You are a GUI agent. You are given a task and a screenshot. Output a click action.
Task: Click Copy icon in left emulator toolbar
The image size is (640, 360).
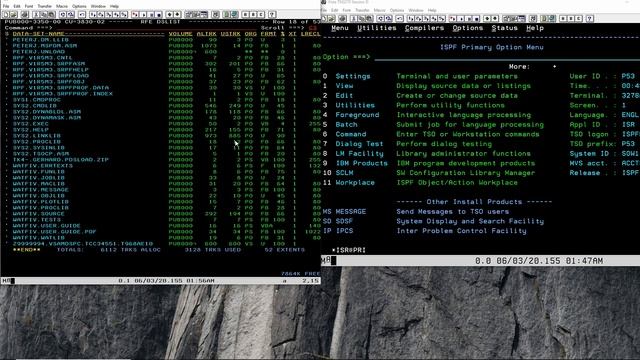44,14
